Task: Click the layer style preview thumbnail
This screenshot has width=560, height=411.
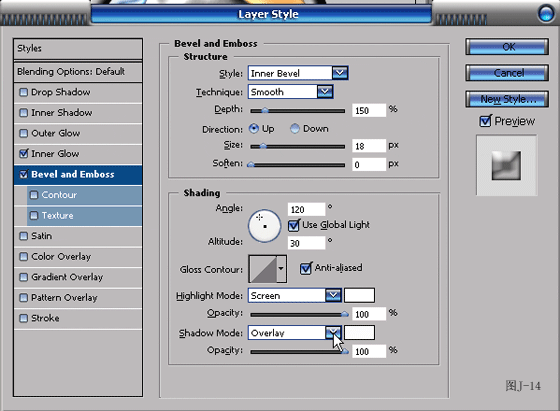Action: pos(506,165)
